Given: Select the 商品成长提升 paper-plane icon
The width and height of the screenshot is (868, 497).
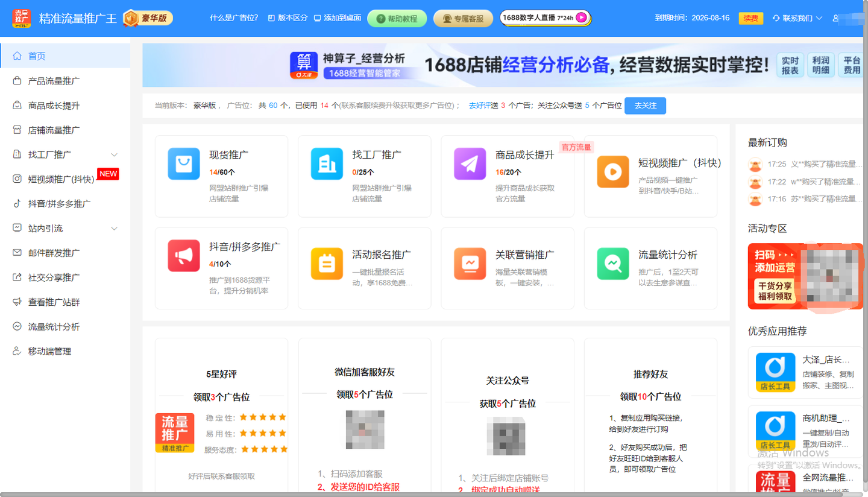Looking at the screenshot, I should pos(470,164).
